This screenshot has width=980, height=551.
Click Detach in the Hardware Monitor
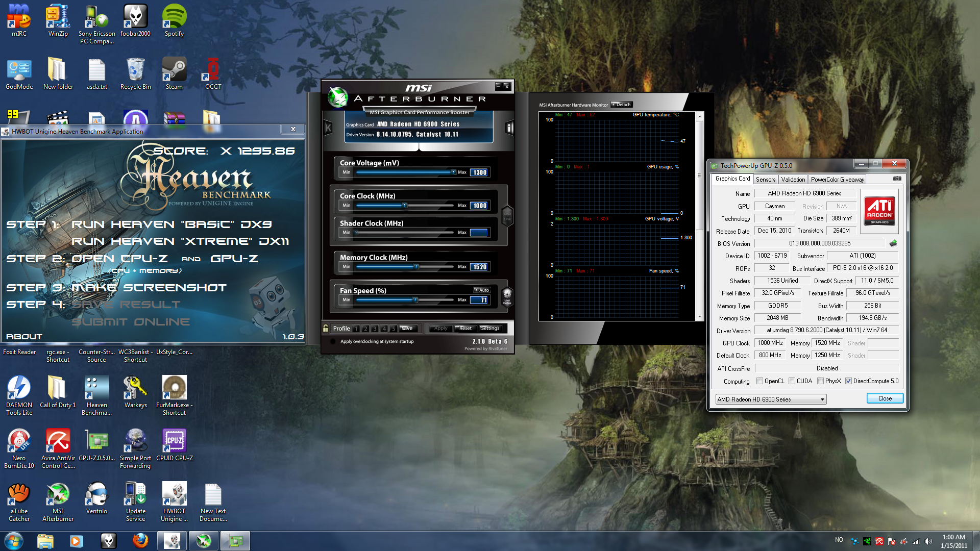622,105
